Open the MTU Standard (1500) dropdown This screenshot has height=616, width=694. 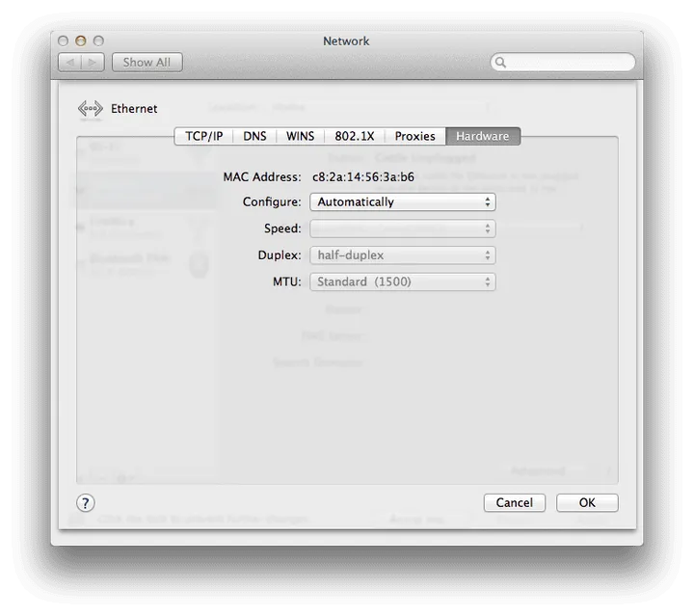(402, 281)
